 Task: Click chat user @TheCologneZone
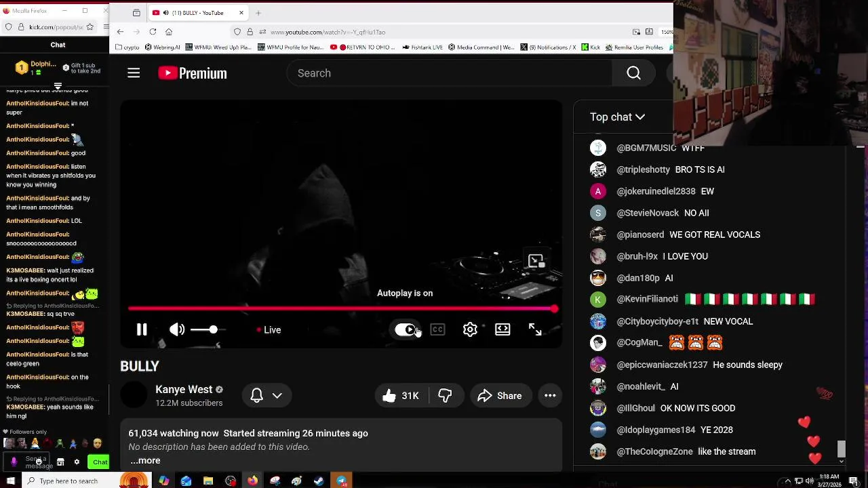point(654,451)
